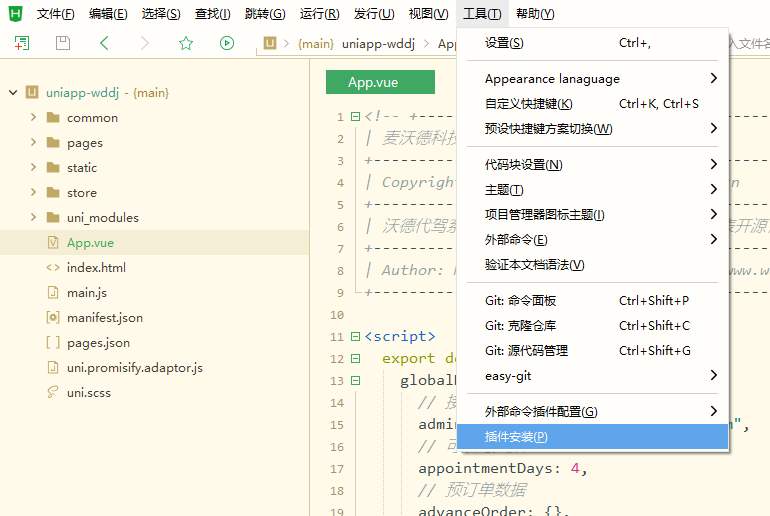This screenshot has height=516, width=770.
Task: Select 设置(S) in tools menu
Action: (593, 43)
